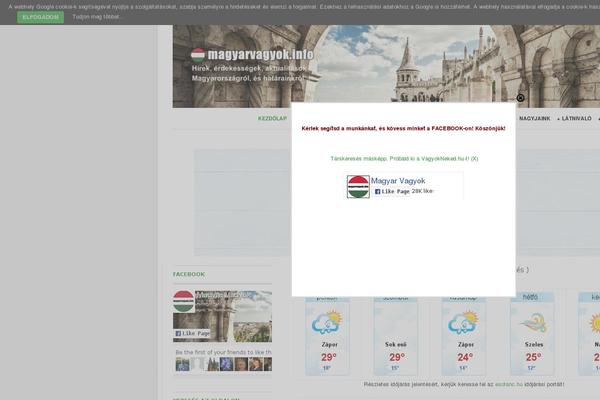Screen dimensions: 600x400
Task: Click the Like Page button in the popup
Action: (x=391, y=191)
